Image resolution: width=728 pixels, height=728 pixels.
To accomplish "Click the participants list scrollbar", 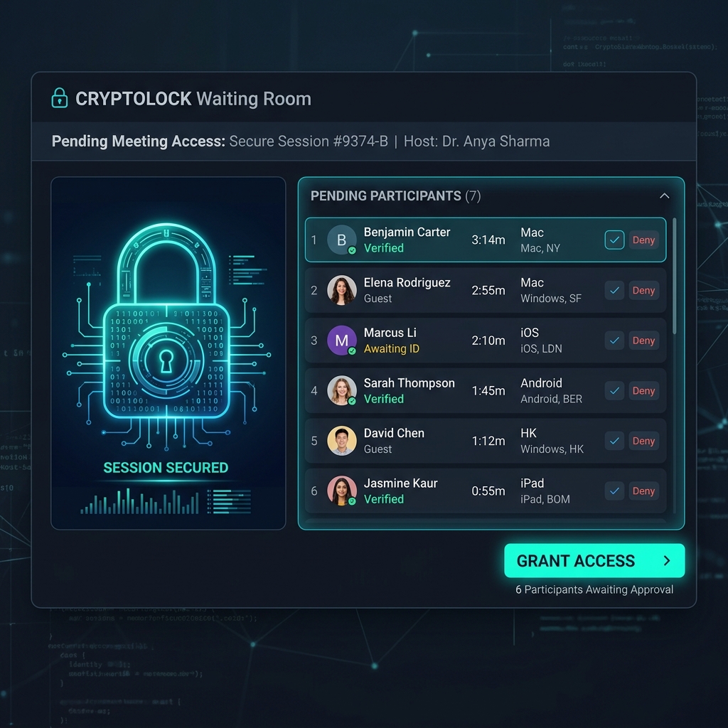I will [674, 277].
